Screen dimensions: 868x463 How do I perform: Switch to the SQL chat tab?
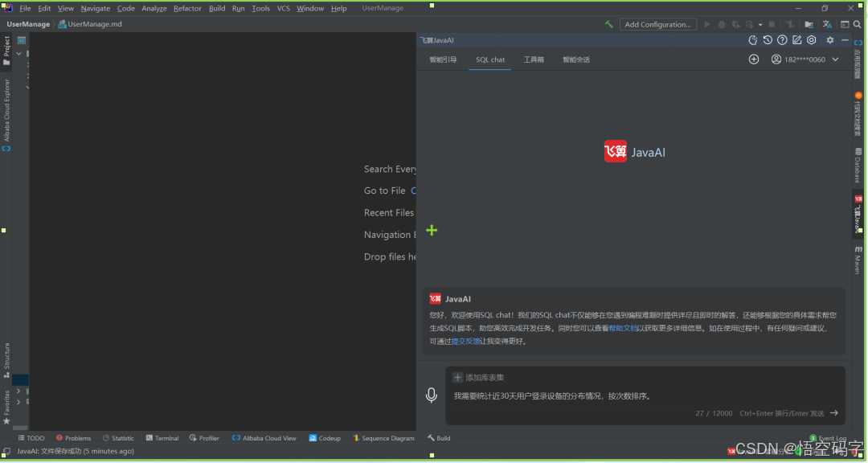pos(490,59)
